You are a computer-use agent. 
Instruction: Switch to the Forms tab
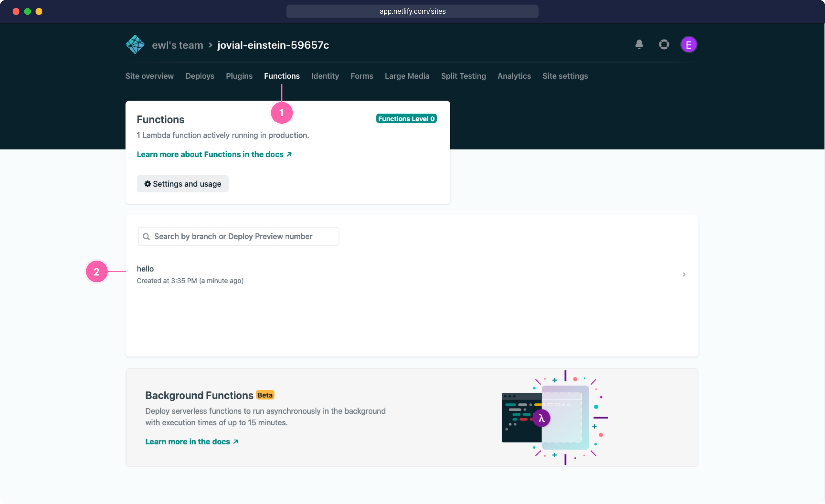362,76
